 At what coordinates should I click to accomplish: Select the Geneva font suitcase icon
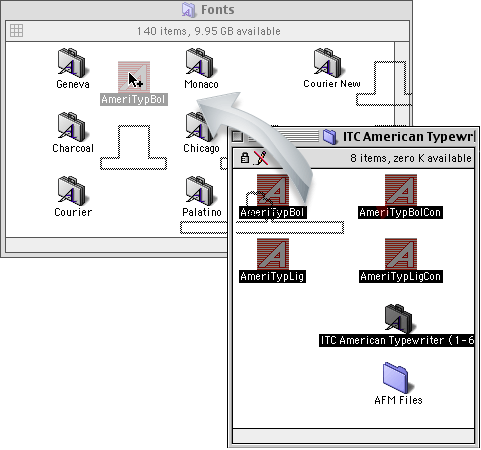coord(71,63)
